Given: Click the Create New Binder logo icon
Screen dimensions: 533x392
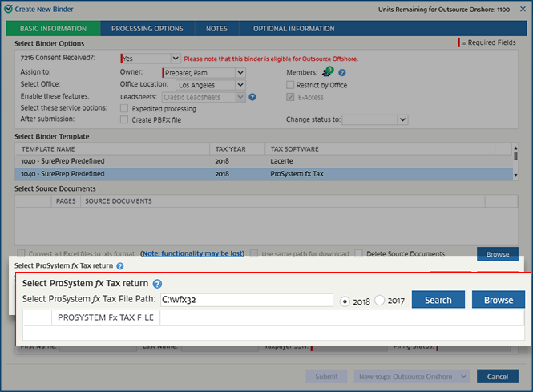Looking at the screenshot, I should pos(7,9).
